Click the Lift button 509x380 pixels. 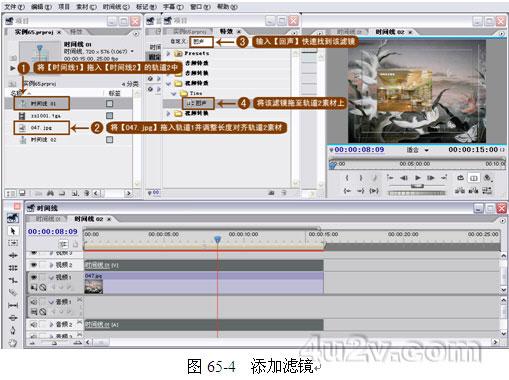click(460, 191)
